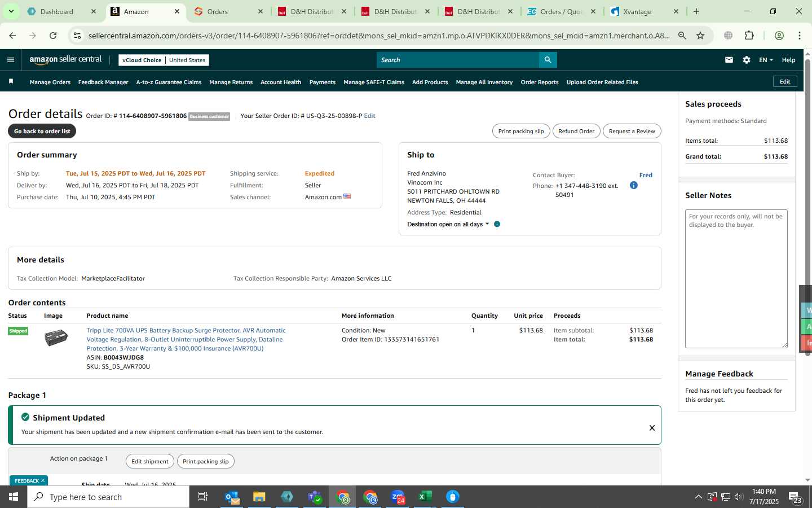The height and width of the screenshot is (508, 812).
Task: Close the FEEDBACK tag
Action: coord(42,480)
